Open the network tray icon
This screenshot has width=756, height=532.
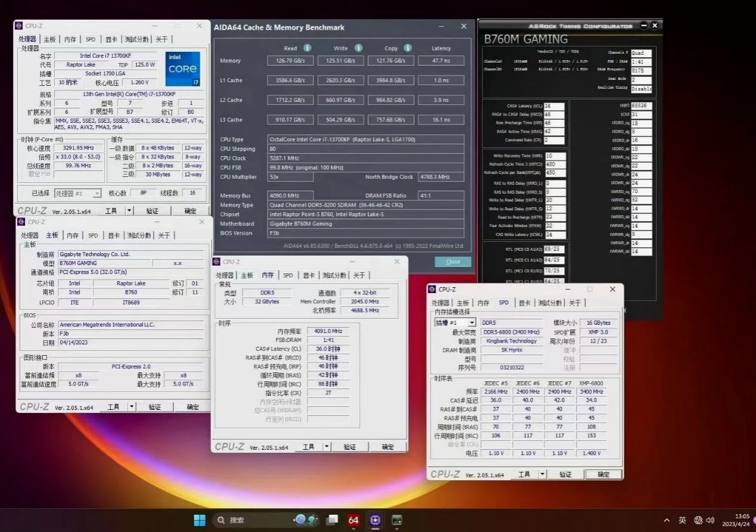[699, 520]
